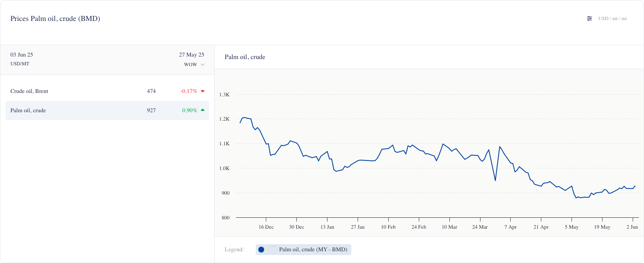644x263 pixels.
Task: Click the 7 Apr x-axis label
Action: tap(510, 227)
